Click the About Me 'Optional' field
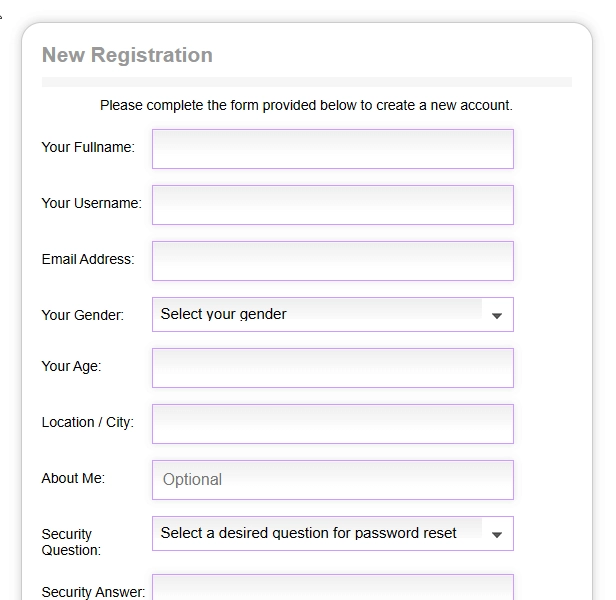 click(332, 479)
